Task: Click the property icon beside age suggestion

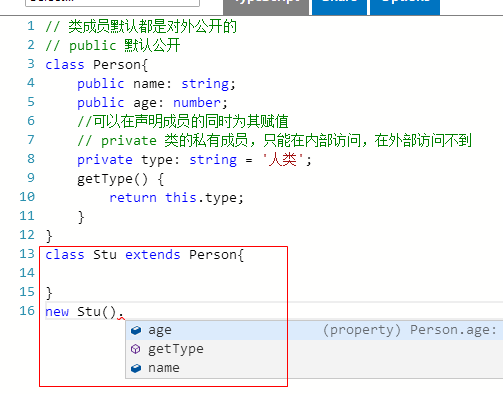Action: (136, 330)
